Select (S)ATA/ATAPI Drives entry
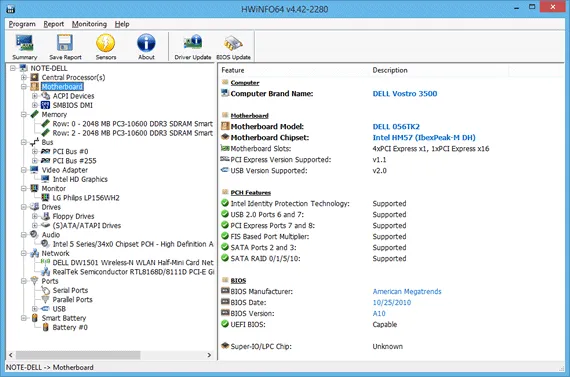This screenshot has height=377, width=570. pos(87,225)
